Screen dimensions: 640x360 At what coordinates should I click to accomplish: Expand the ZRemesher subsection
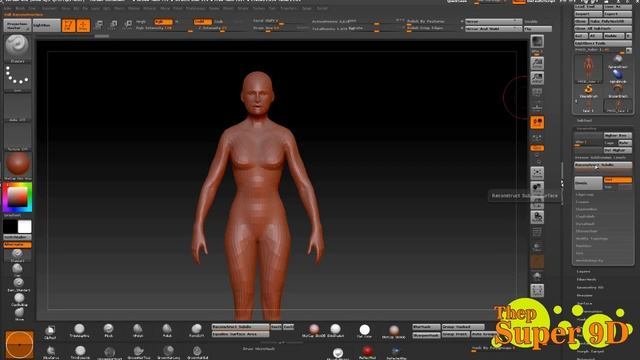pos(587,231)
